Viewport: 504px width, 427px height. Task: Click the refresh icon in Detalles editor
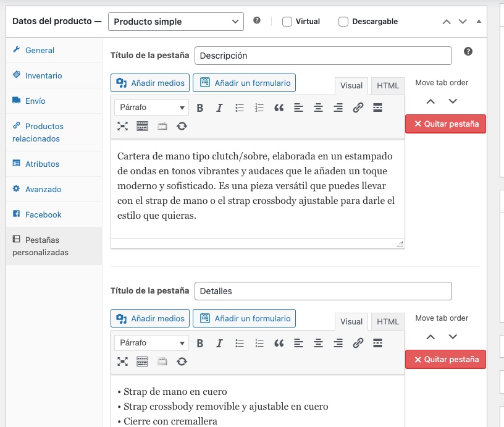182,361
